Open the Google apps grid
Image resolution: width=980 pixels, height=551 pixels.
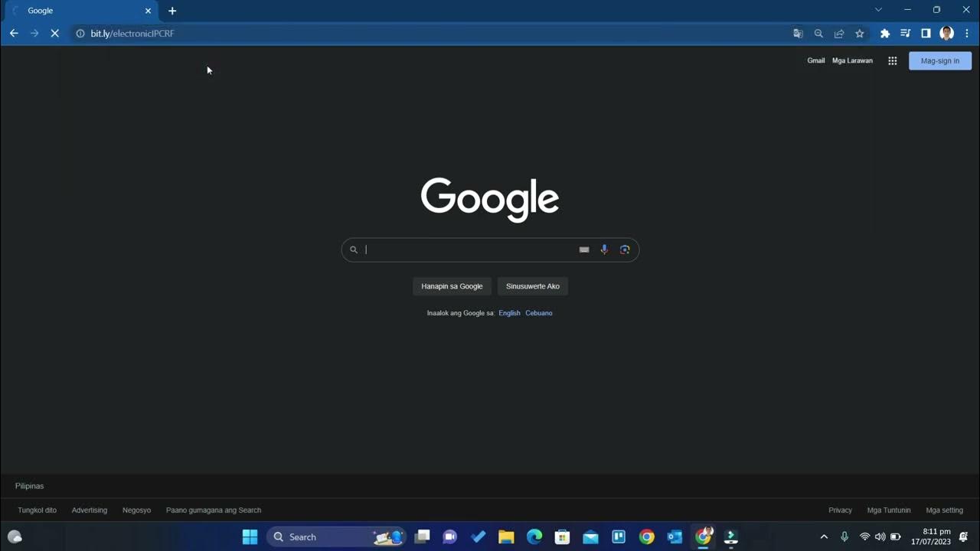point(893,60)
